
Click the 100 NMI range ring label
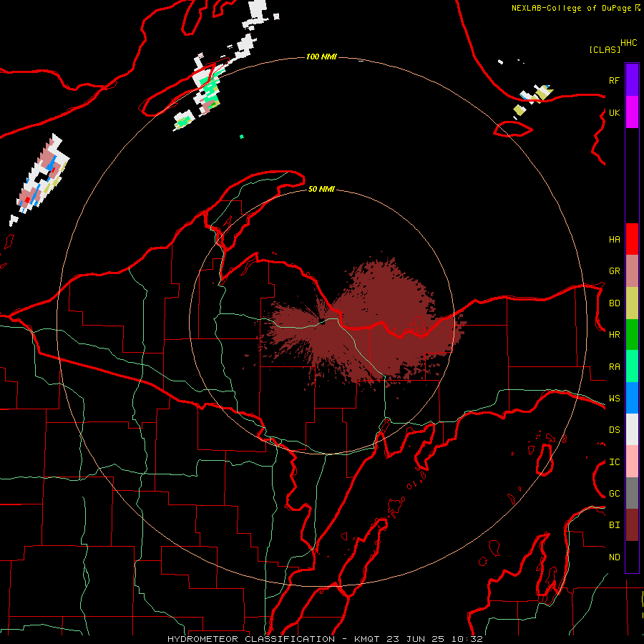point(321,57)
